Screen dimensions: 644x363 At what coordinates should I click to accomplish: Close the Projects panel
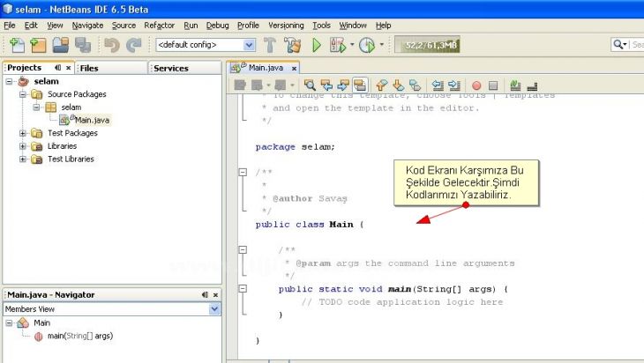click(x=69, y=68)
